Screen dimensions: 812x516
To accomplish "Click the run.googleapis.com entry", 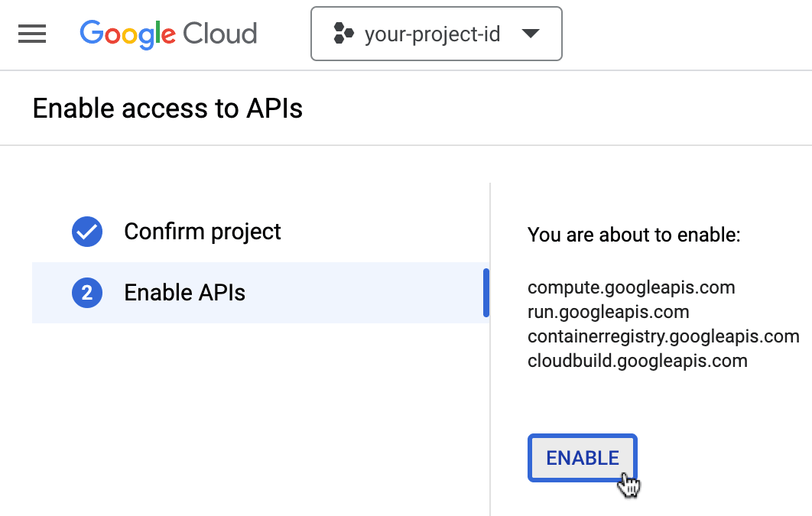I will click(608, 312).
